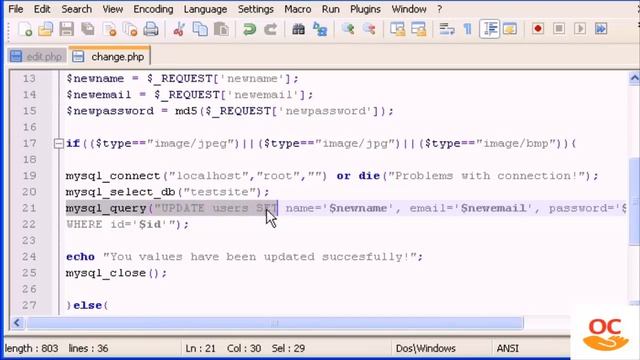Viewport: 640px width, 360px height.
Task: Start macro recording with red dot
Action: [538, 29]
